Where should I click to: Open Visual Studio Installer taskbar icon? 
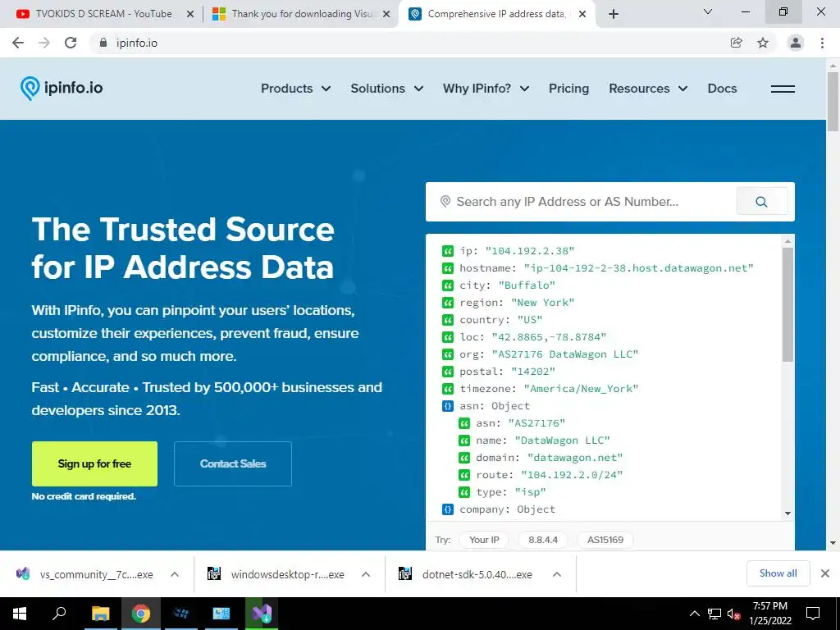262,614
